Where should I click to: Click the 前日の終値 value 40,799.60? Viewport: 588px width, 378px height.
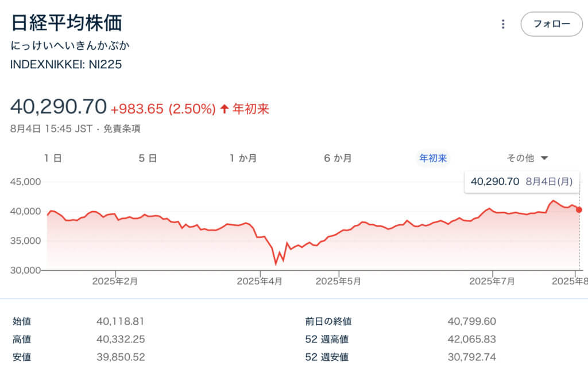tap(471, 322)
